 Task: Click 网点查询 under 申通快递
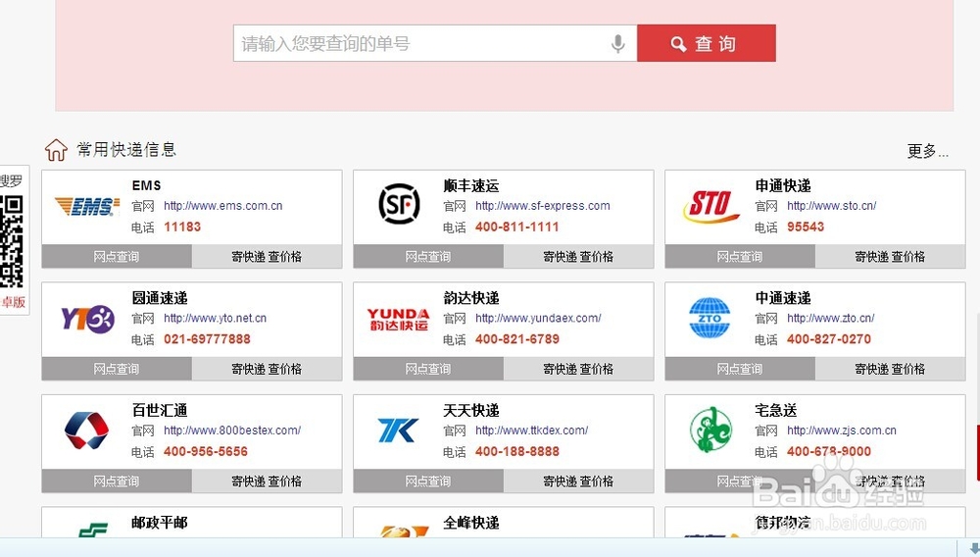coord(740,256)
